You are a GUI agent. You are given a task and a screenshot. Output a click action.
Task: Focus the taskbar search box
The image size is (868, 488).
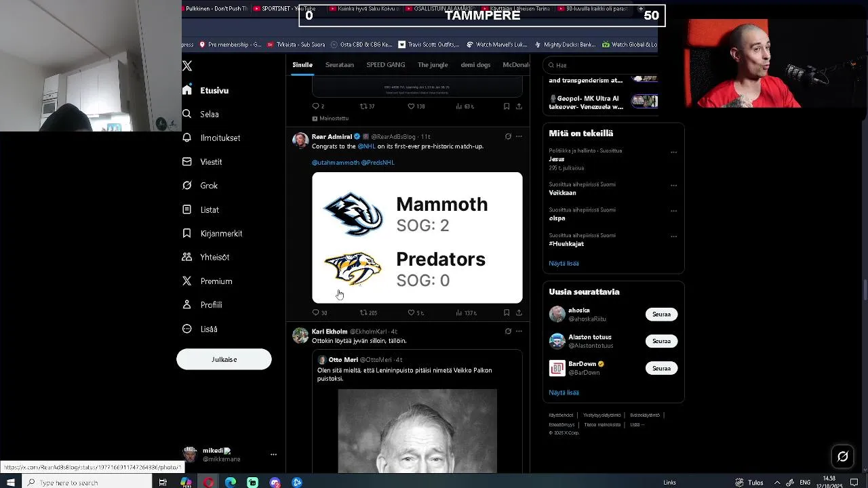[x=87, y=482]
